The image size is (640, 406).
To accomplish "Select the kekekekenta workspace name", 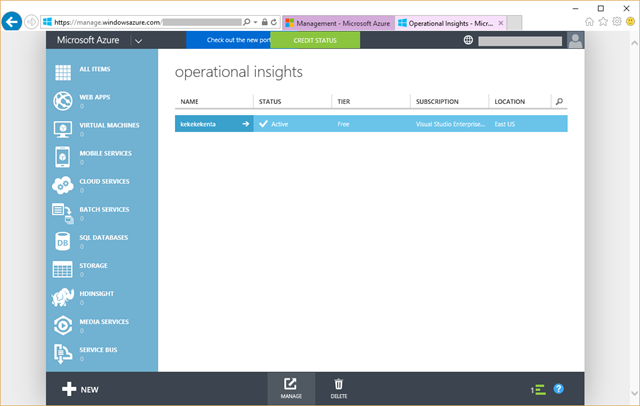I will point(198,124).
